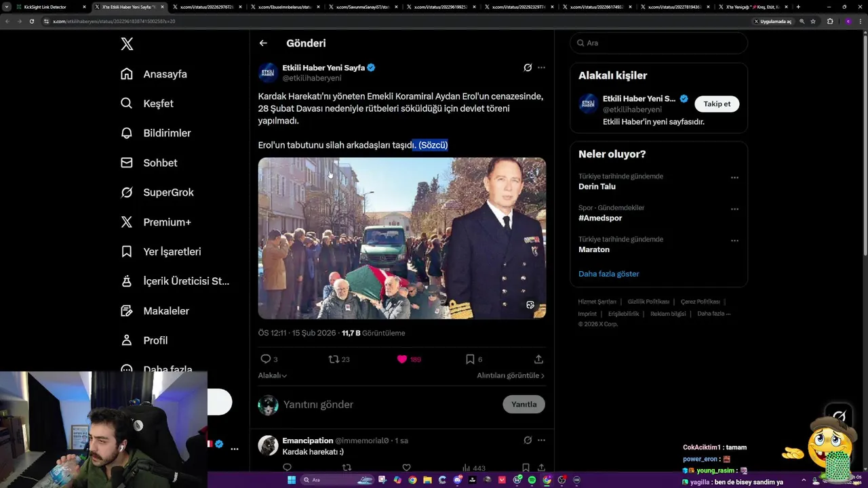Click Grok icon on Emancipation reply

tap(528, 441)
